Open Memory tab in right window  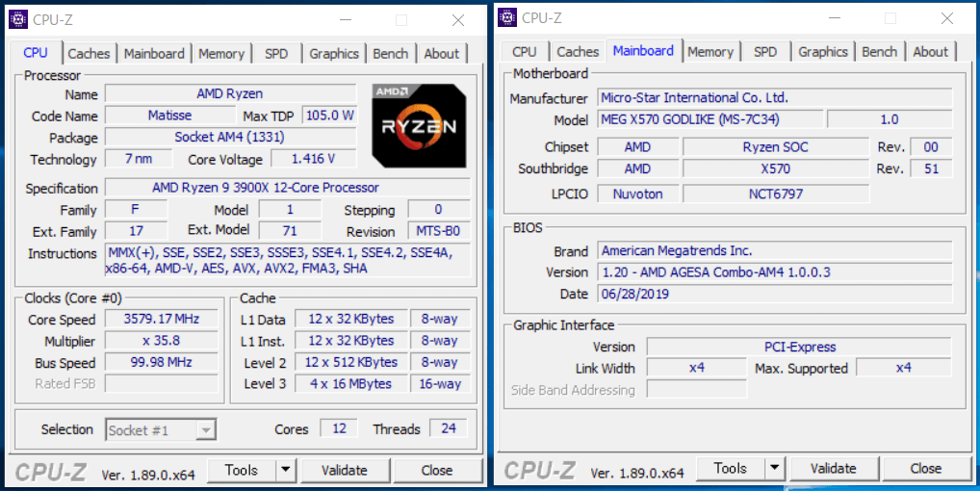pos(710,52)
